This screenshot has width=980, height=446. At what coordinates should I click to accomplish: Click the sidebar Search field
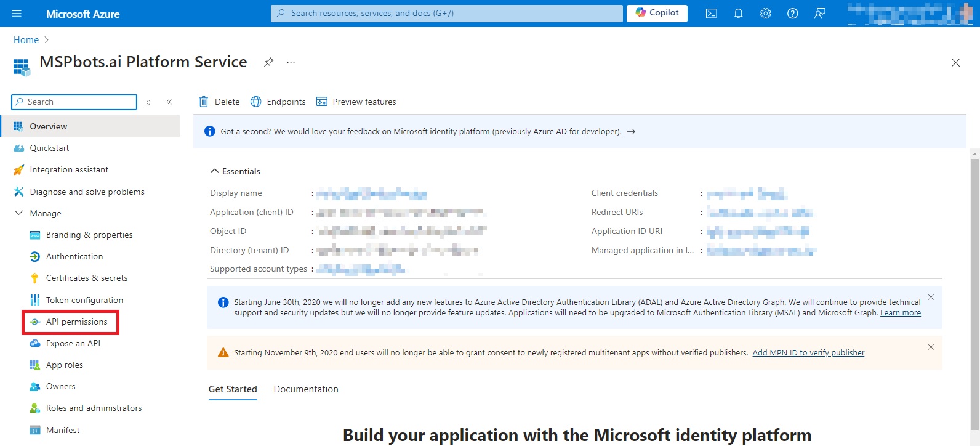coord(74,102)
